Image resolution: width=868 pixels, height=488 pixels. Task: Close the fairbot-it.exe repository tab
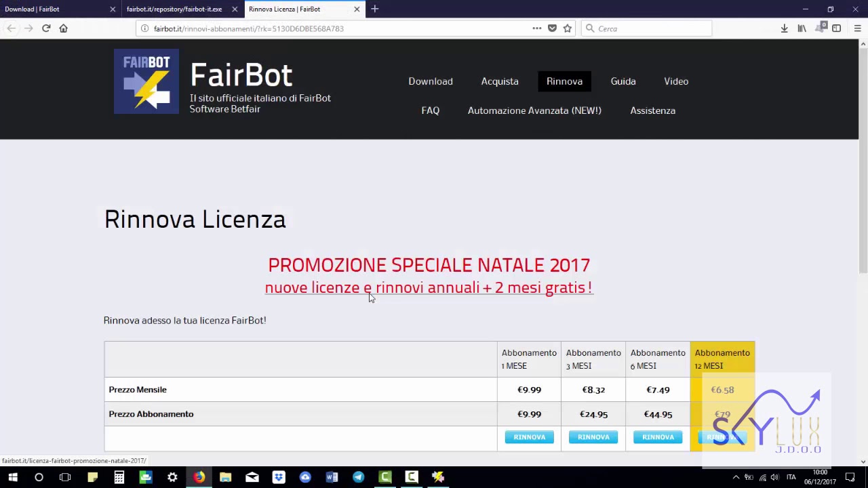(x=235, y=9)
